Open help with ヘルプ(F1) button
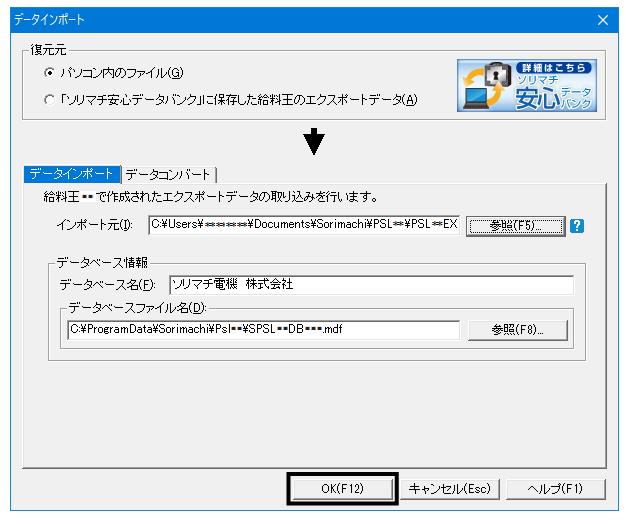 tap(555, 488)
